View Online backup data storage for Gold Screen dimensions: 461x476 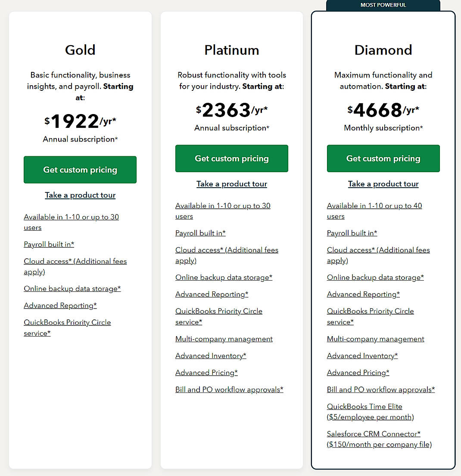tap(72, 288)
